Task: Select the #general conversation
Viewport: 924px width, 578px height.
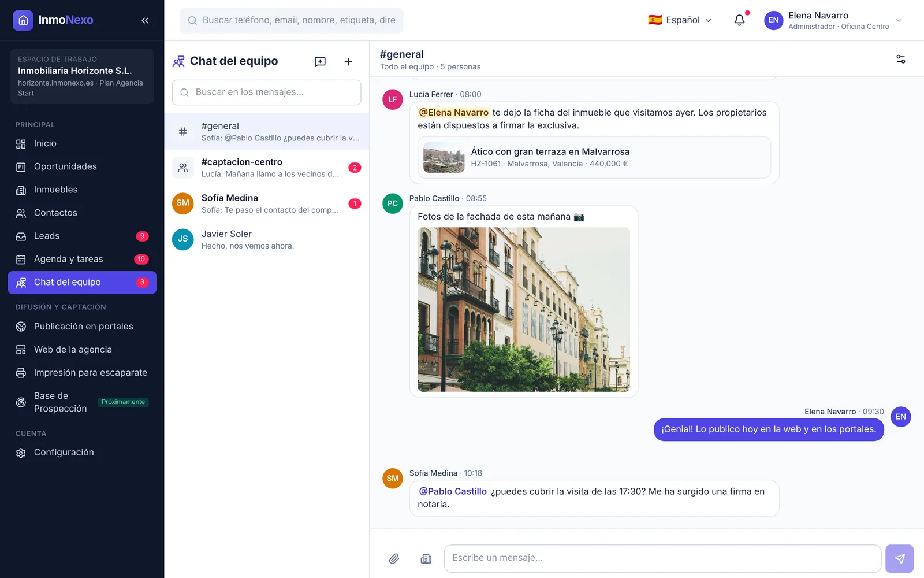Action: [267, 132]
